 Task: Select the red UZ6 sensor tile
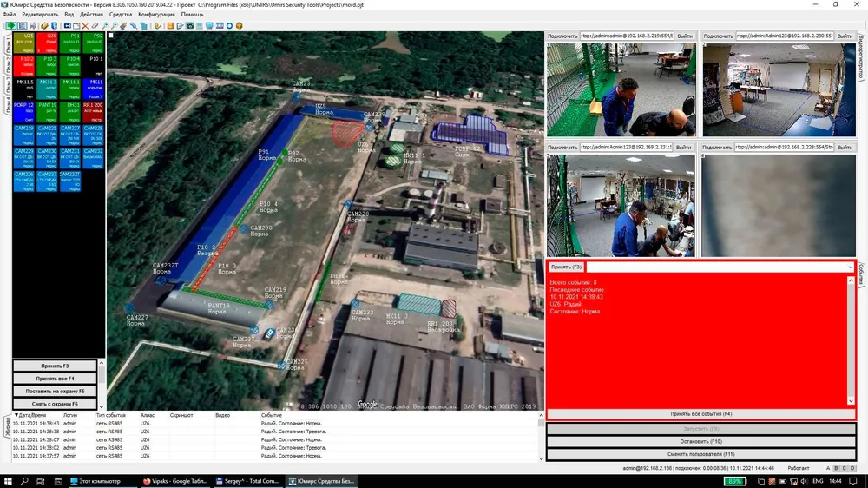[x=47, y=43]
